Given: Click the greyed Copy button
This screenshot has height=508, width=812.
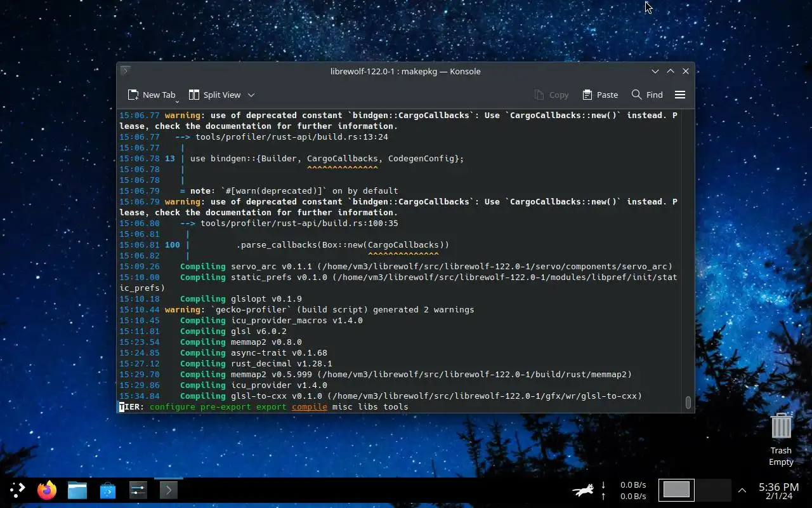Looking at the screenshot, I should (551, 95).
